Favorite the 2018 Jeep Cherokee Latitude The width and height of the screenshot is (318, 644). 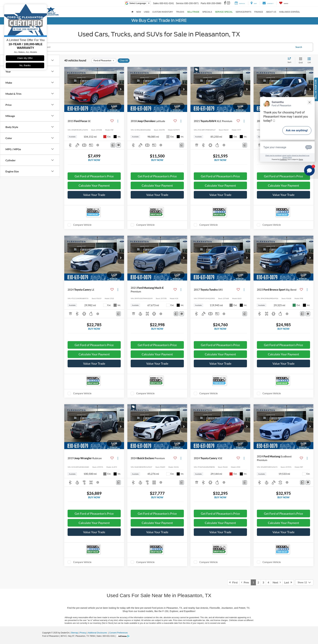coord(175,121)
